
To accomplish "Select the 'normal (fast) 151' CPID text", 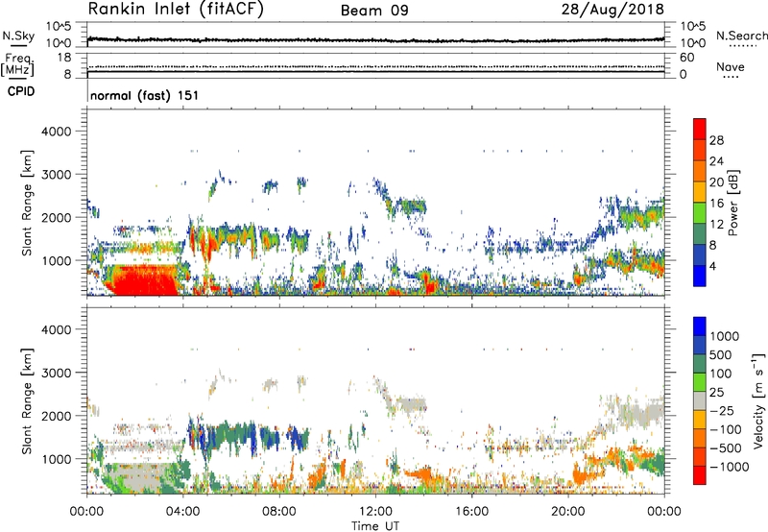I will tap(145, 95).
